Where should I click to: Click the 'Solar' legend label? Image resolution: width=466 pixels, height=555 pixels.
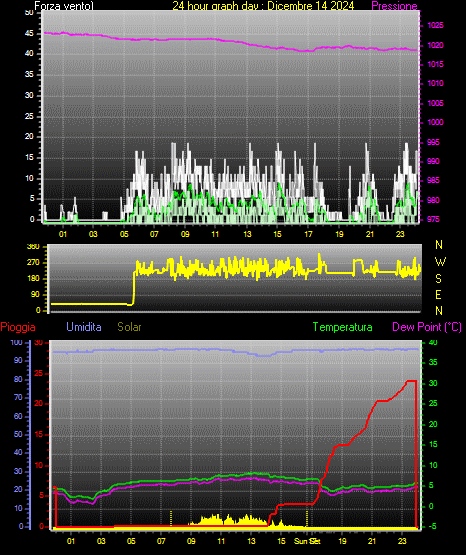(x=129, y=327)
